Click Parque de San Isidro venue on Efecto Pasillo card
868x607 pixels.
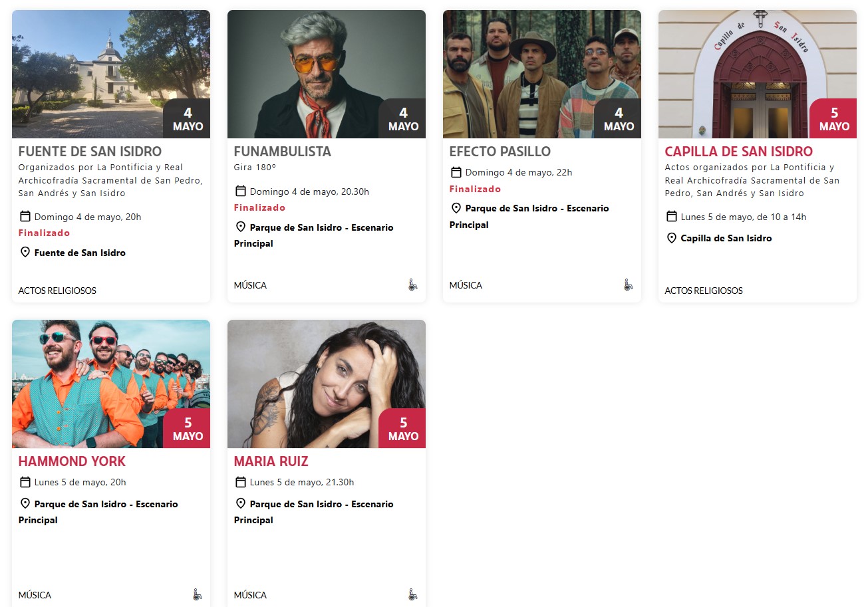pos(529,217)
